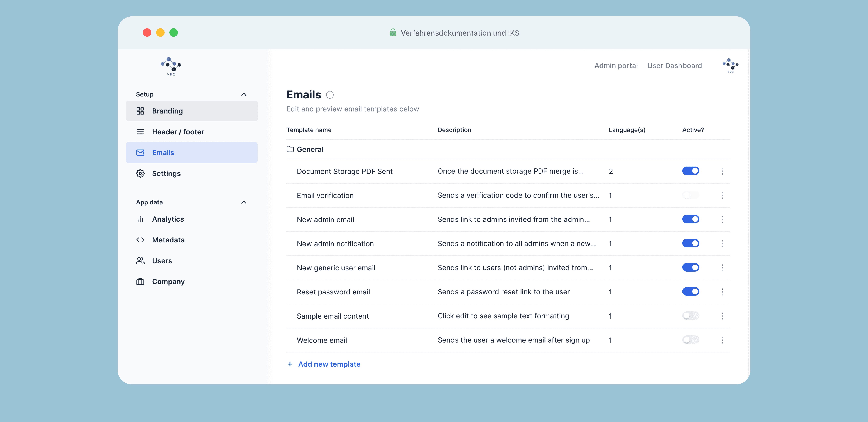Image resolution: width=868 pixels, height=422 pixels.
Task: Click the Users people icon
Action: tap(140, 261)
